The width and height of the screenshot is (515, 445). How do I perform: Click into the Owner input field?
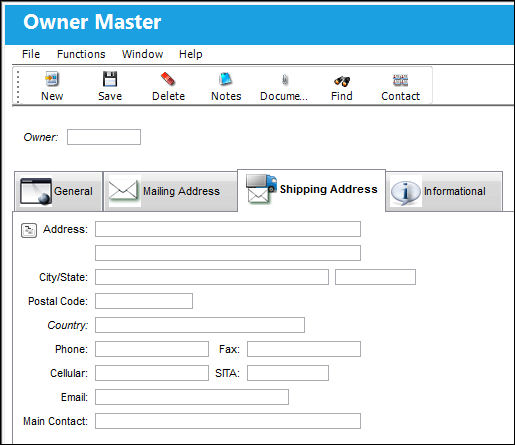tap(104, 137)
